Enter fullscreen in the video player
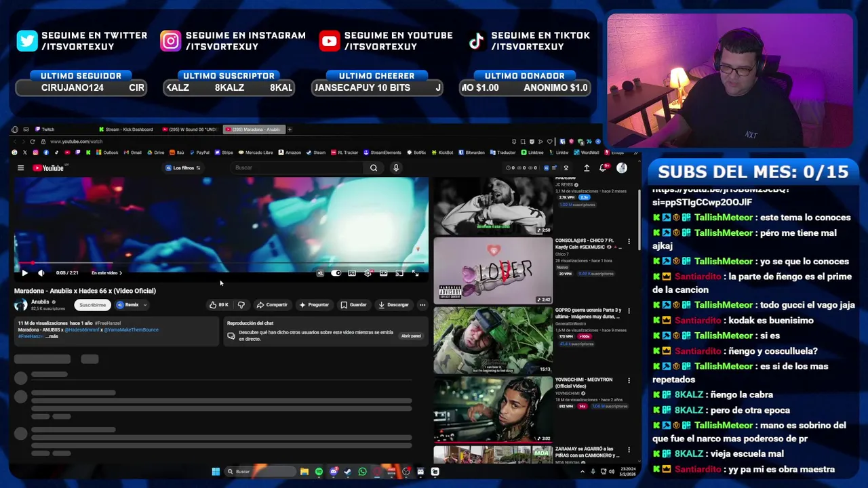 416,273
